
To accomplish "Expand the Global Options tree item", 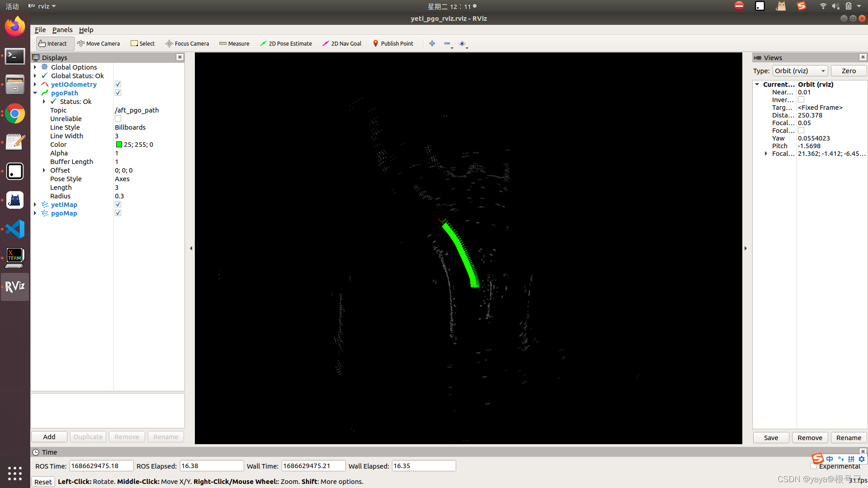I will [35, 67].
